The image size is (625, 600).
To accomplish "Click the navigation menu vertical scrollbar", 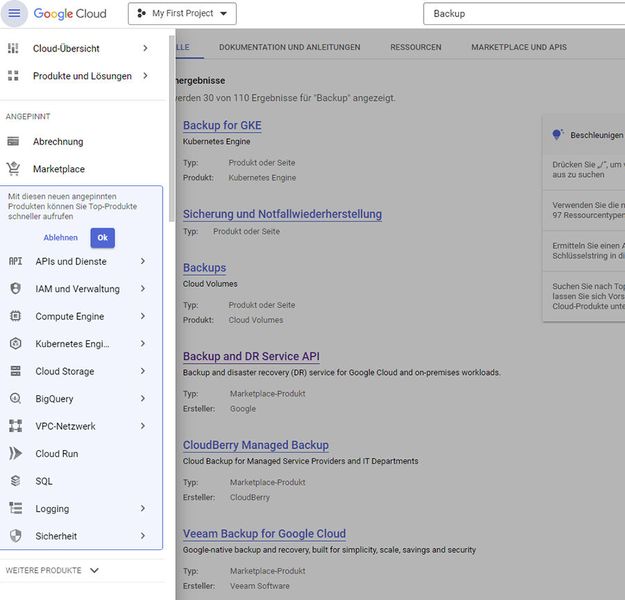I will (x=172, y=128).
